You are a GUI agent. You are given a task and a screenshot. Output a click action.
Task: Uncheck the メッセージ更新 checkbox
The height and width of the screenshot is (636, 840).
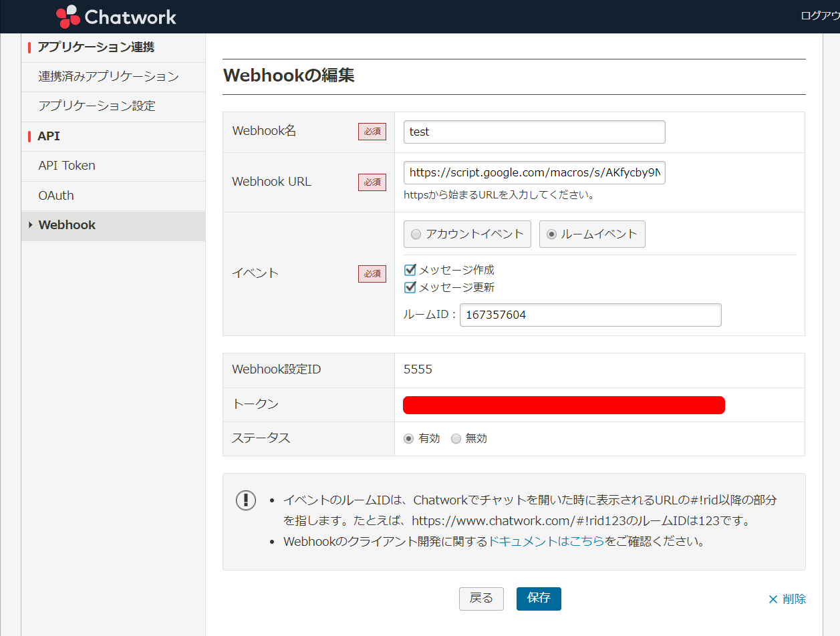pos(410,287)
